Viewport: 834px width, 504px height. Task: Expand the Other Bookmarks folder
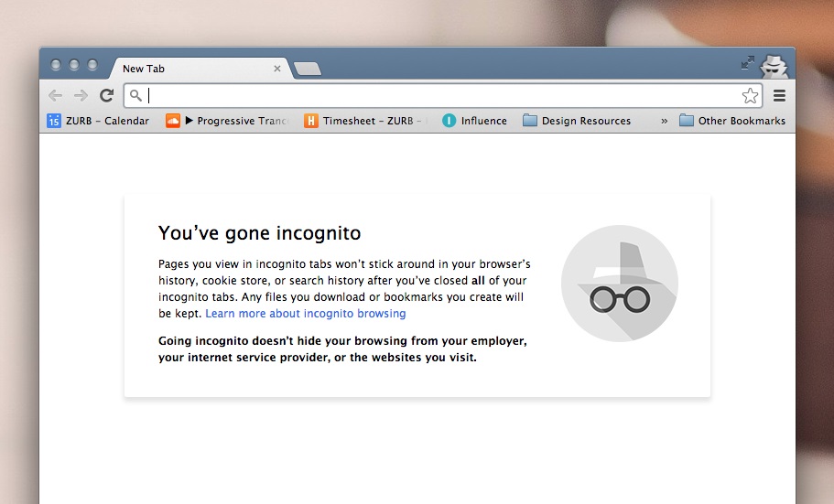point(732,121)
